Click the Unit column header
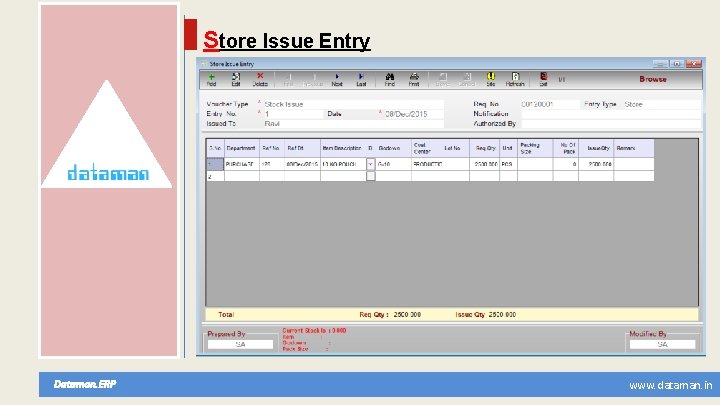The height and width of the screenshot is (405, 720). 508,148
